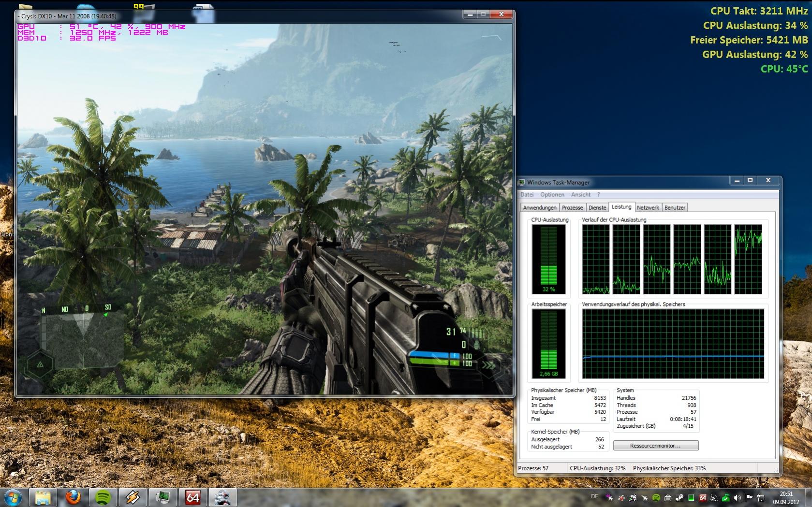Click the physical memory usage history graph
Image resolution: width=812 pixels, height=507 pixels.
pyautogui.click(x=673, y=344)
